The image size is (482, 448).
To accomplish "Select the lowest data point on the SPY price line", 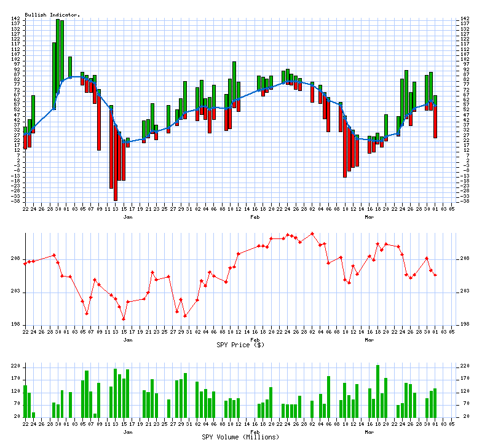I will click(x=124, y=319).
